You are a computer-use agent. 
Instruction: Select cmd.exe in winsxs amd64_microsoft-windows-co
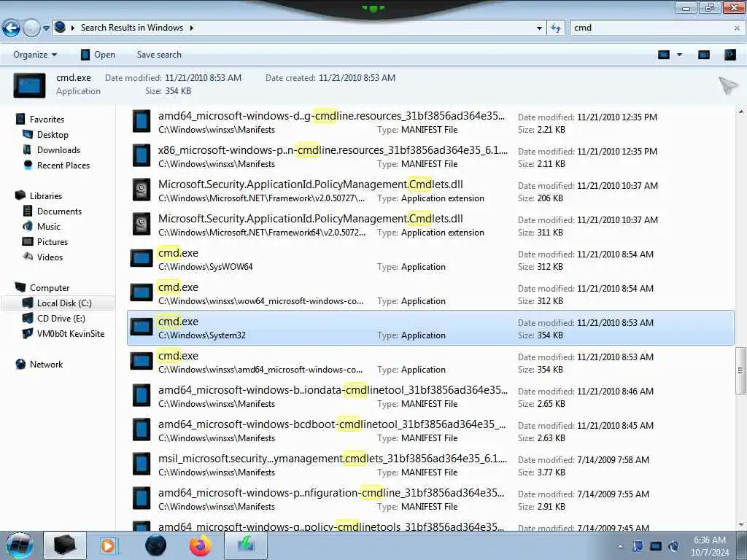430,362
